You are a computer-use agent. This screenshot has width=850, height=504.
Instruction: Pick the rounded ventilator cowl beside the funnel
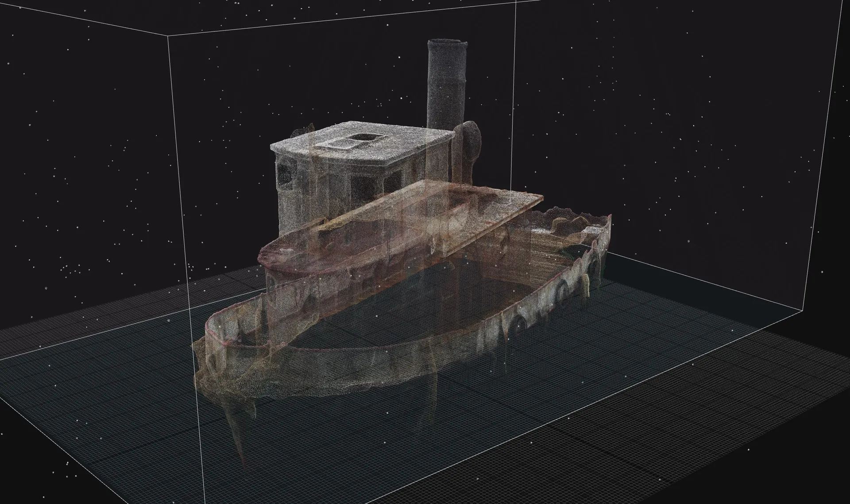click(x=471, y=141)
